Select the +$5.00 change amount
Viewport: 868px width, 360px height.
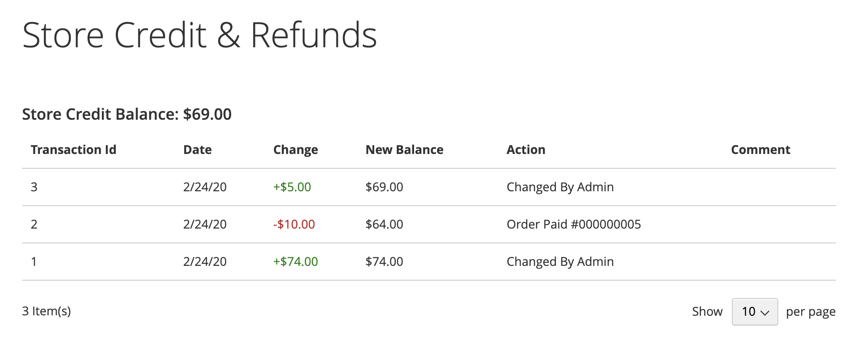(292, 187)
